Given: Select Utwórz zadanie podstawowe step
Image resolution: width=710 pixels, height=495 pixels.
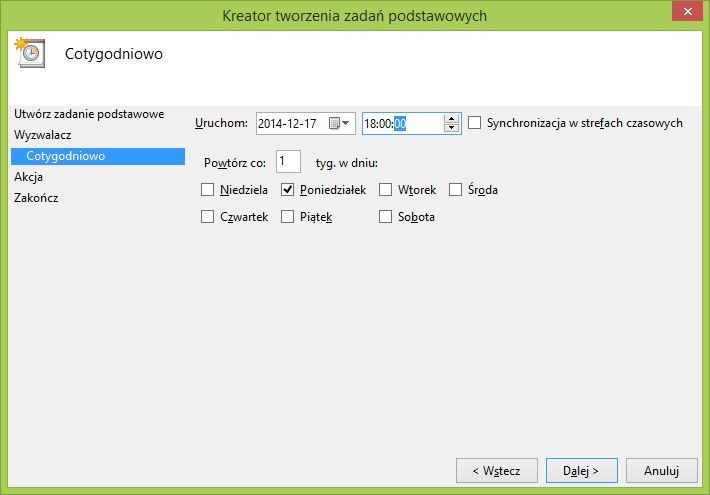Looking at the screenshot, I should [89, 114].
